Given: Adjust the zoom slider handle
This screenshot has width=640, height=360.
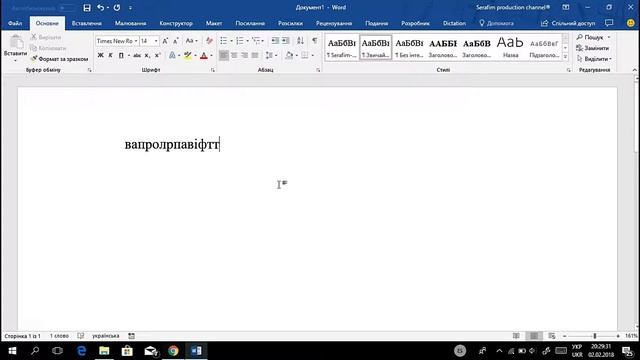Looking at the screenshot, I should point(595,336).
